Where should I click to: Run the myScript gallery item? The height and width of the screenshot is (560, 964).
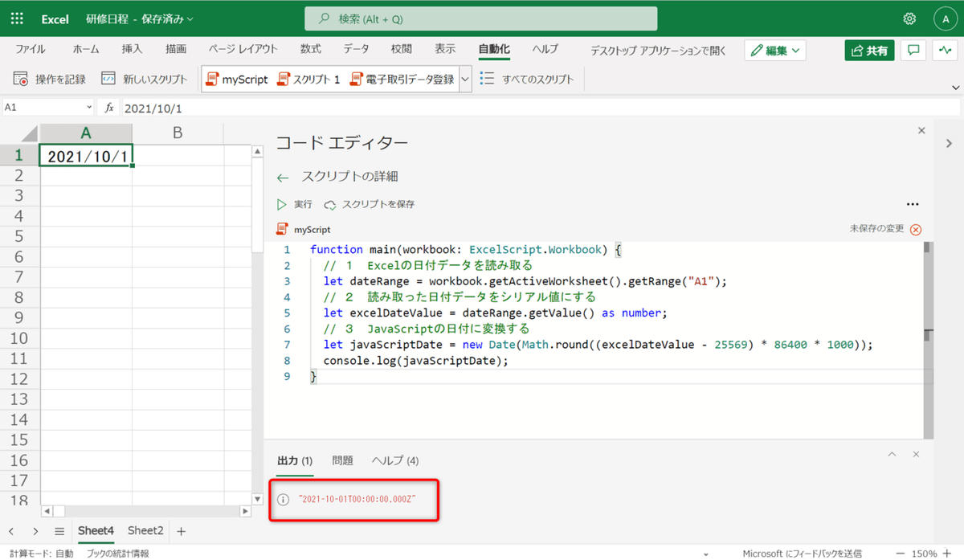(x=237, y=80)
